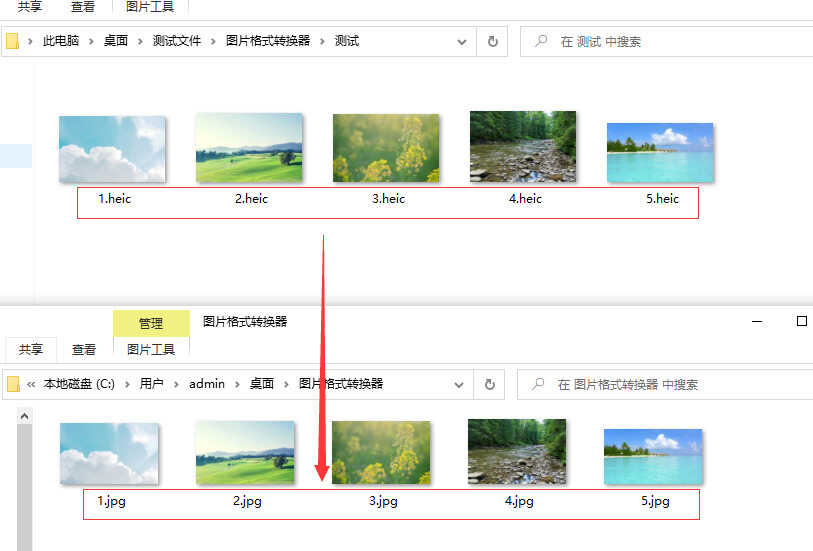This screenshot has width=813, height=551.
Task: Select the 5.heic beach image thumbnail
Action: (660, 153)
